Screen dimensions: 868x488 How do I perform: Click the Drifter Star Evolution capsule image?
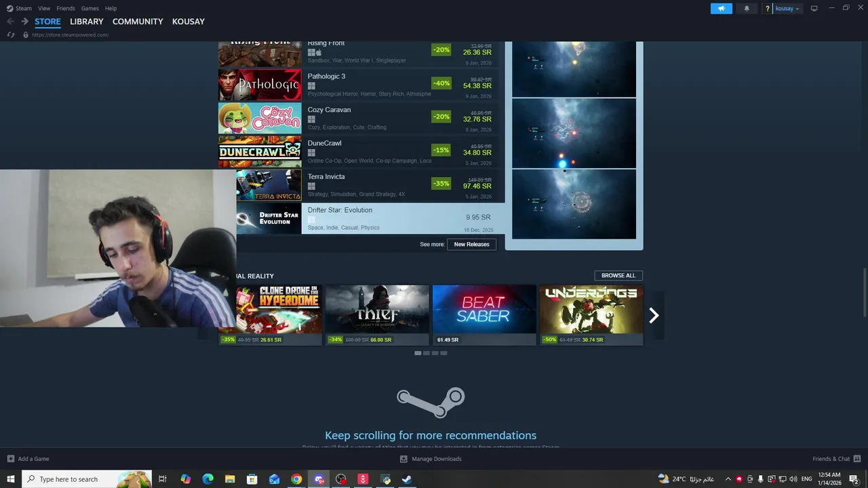[x=269, y=218]
